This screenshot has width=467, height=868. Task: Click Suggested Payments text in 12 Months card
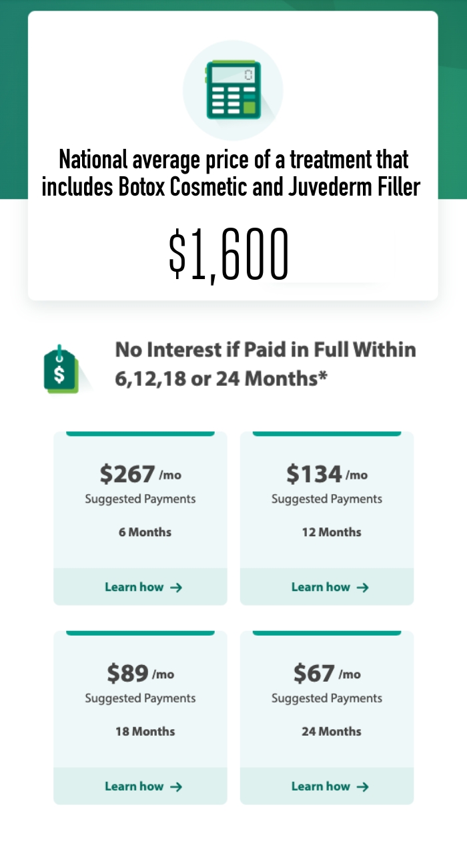pos(327,499)
